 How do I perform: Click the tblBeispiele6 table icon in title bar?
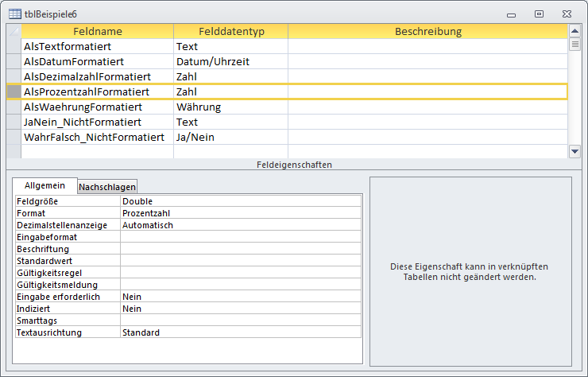(x=15, y=14)
